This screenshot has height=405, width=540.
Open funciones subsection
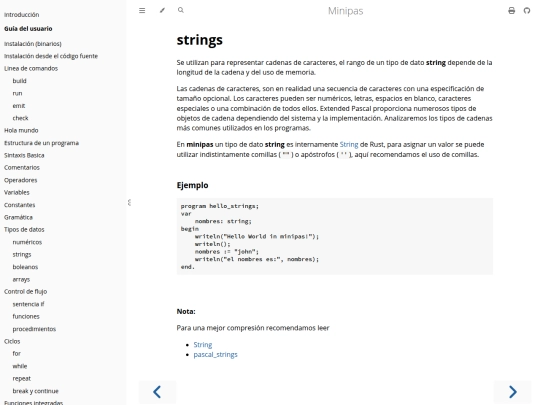pyautogui.click(x=26, y=316)
